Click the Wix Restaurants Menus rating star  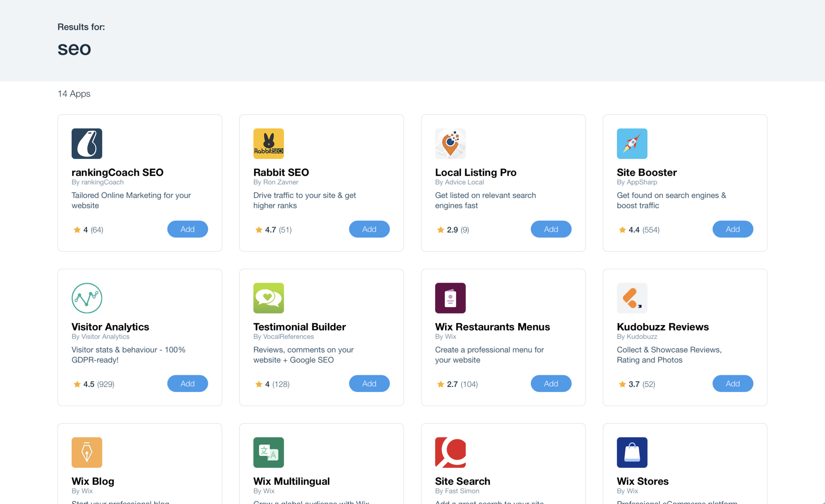(440, 384)
